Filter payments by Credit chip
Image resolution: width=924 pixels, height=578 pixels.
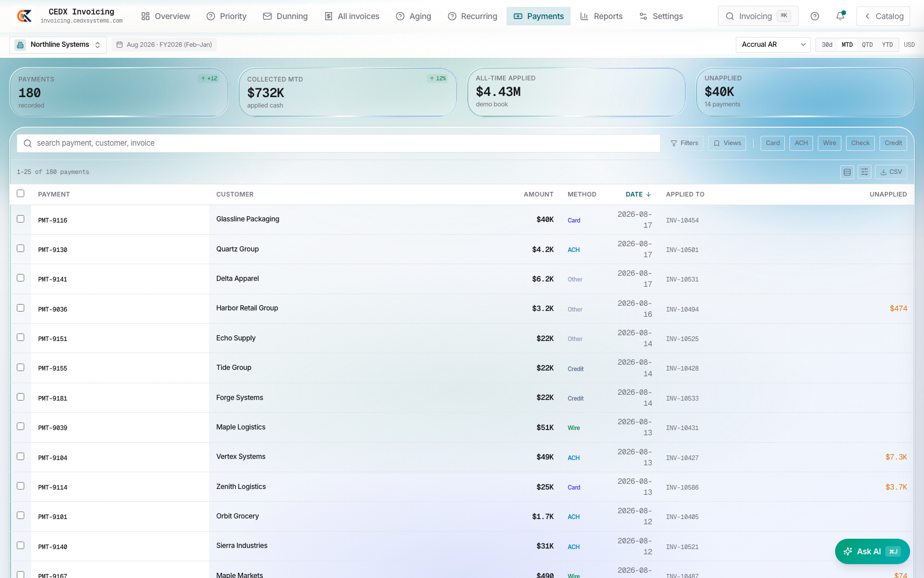[x=893, y=143]
